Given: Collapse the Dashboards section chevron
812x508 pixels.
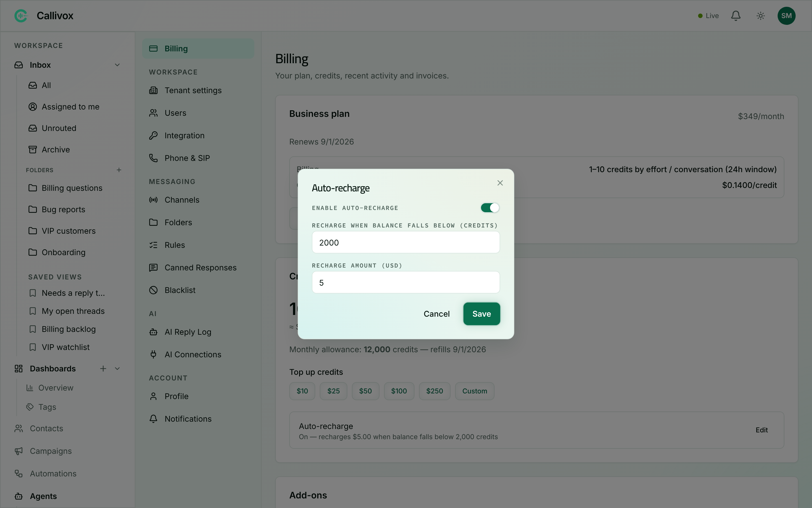Looking at the screenshot, I should 117,369.
